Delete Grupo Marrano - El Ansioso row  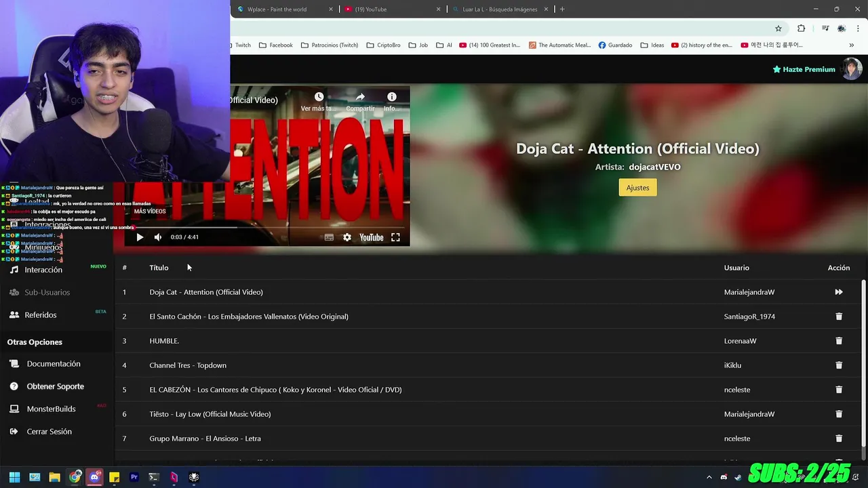point(839,439)
